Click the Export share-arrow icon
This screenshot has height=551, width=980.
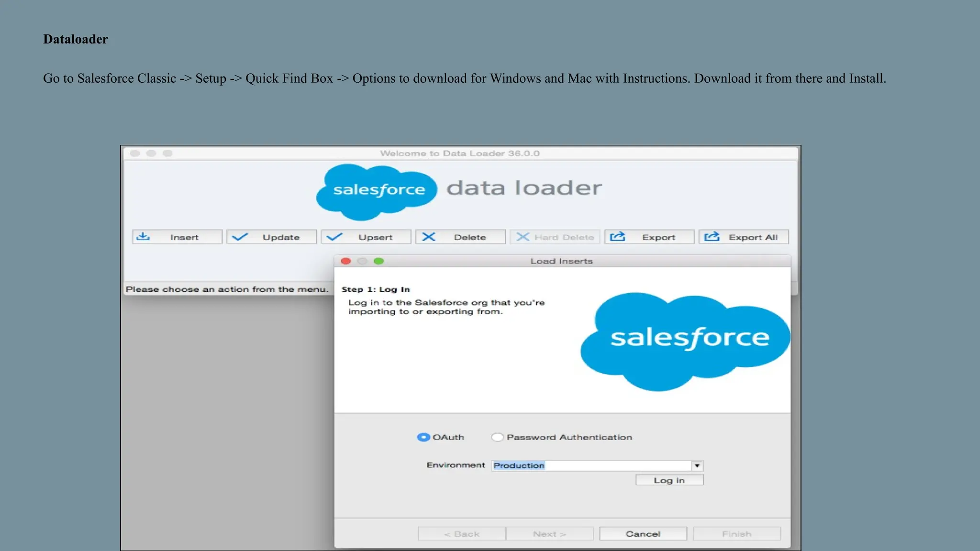(x=617, y=236)
